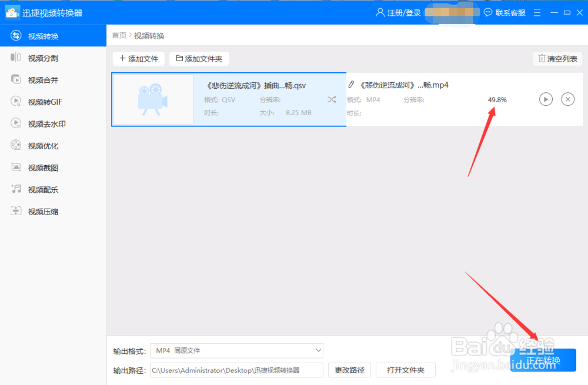The height and width of the screenshot is (385, 588).
Task: Remove the file with X circle
Action: 568,99
